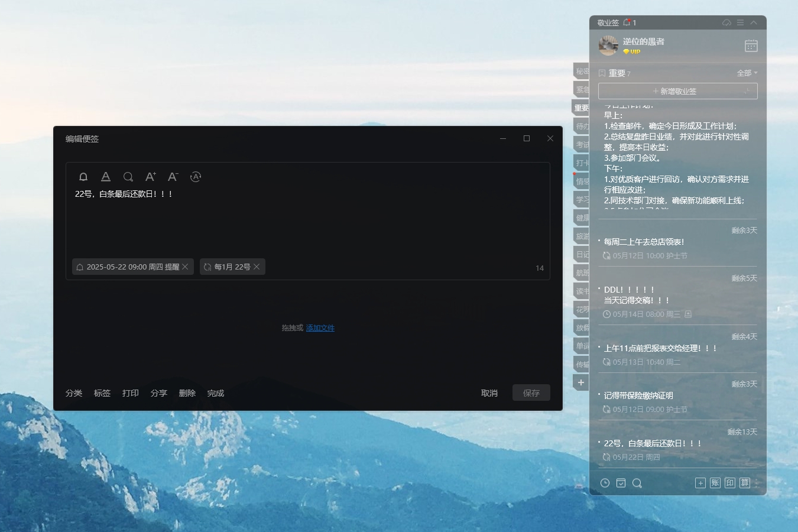Click the plus square icon at panel bottom
Image resolution: width=798 pixels, height=532 pixels.
pyautogui.click(x=700, y=483)
